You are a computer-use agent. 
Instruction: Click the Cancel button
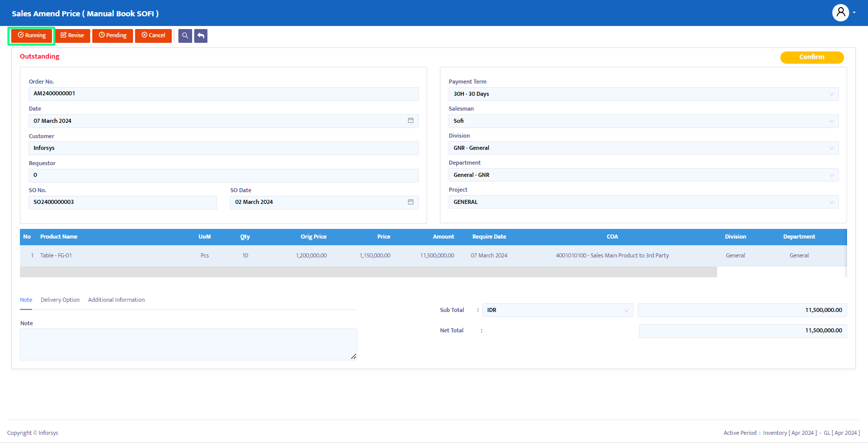153,36
